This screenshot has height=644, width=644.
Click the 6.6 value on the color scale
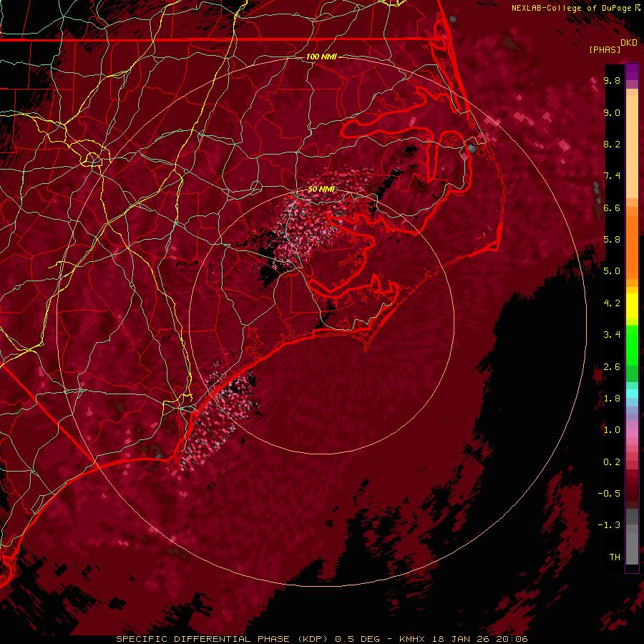(x=612, y=208)
